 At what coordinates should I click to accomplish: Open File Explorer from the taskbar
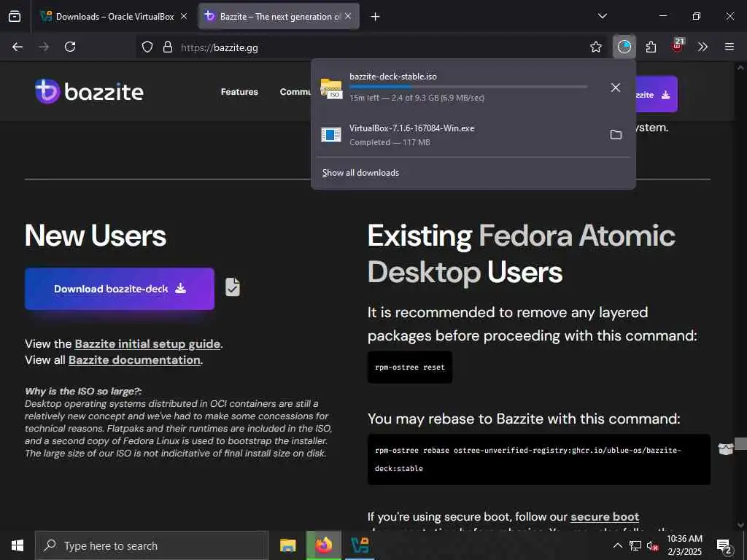[287, 545]
